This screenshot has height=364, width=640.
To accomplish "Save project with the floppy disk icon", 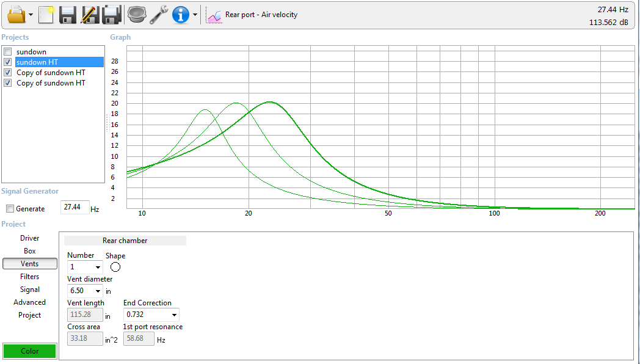I will point(68,15).
